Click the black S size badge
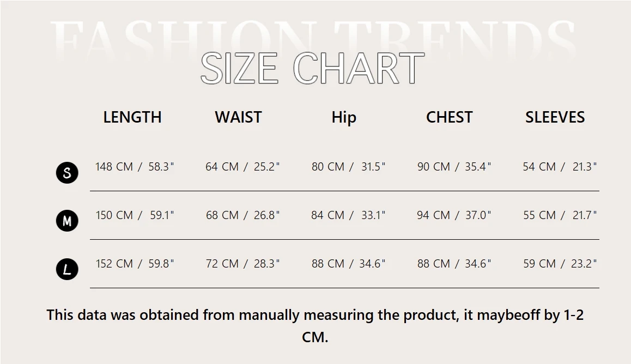 pos(67,173)
